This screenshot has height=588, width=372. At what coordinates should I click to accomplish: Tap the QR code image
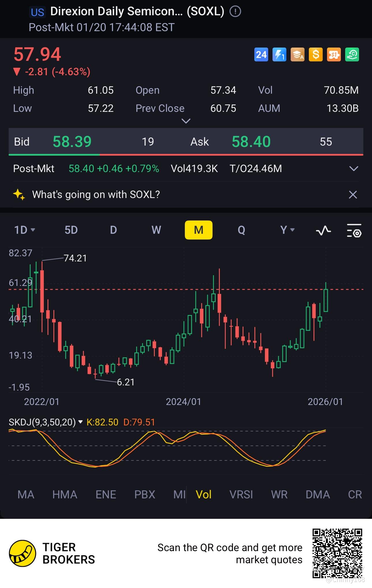coord(337,553)
